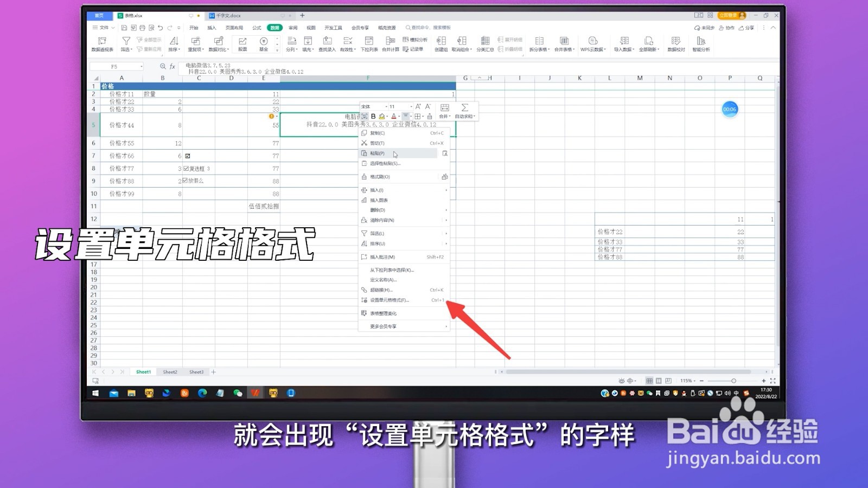Open Data Validation (有效性) tool

(347, 44)
